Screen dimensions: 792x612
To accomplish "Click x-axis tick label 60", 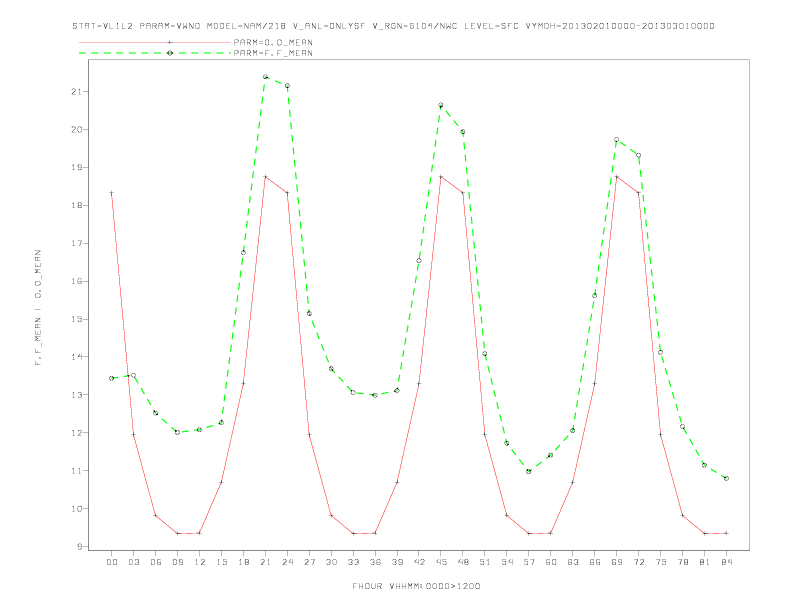I will click(551, 562).
